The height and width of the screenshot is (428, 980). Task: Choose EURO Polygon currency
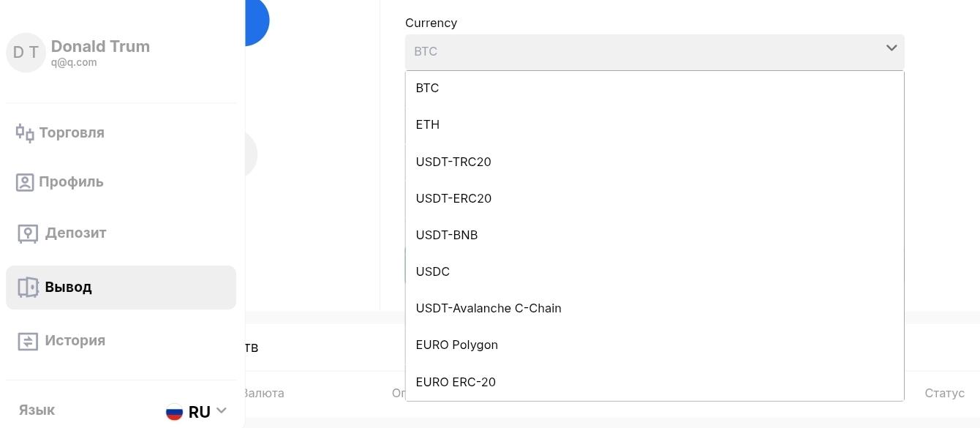pyautogui.click(x=655, y=345)
